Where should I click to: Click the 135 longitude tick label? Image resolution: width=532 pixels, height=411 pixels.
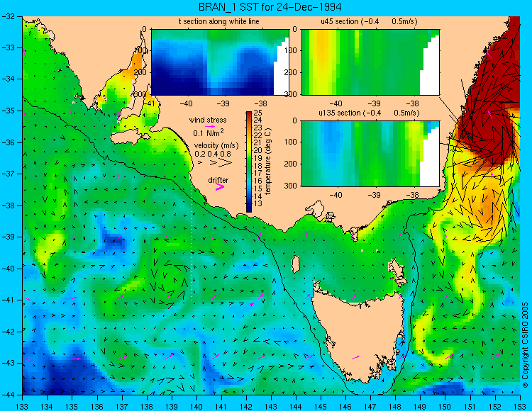(x=72, y=406)
